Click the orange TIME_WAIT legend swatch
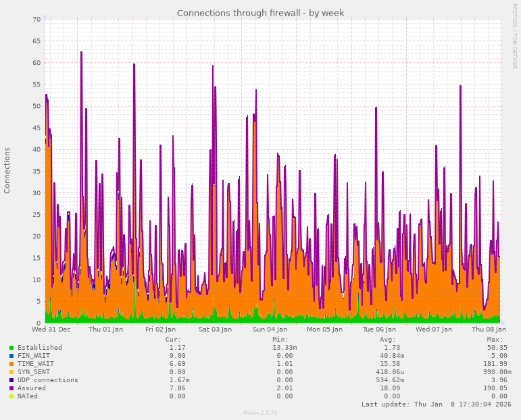 [11, 364]
